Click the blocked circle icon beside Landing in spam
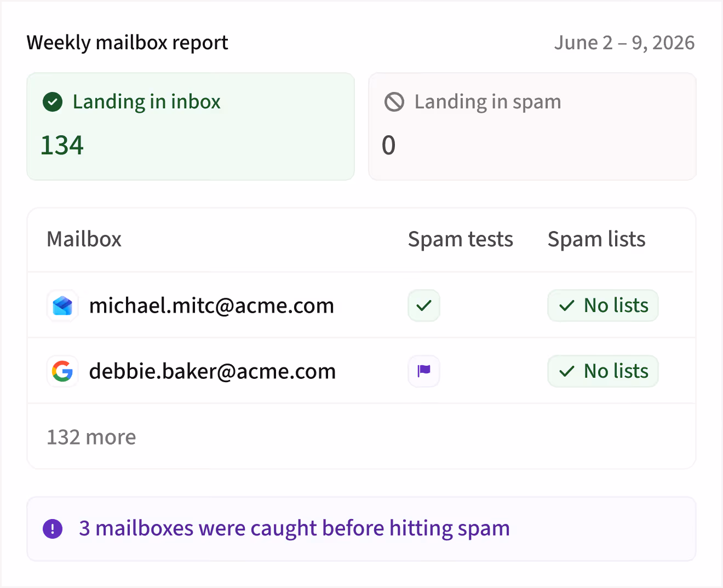 point(394,102)
